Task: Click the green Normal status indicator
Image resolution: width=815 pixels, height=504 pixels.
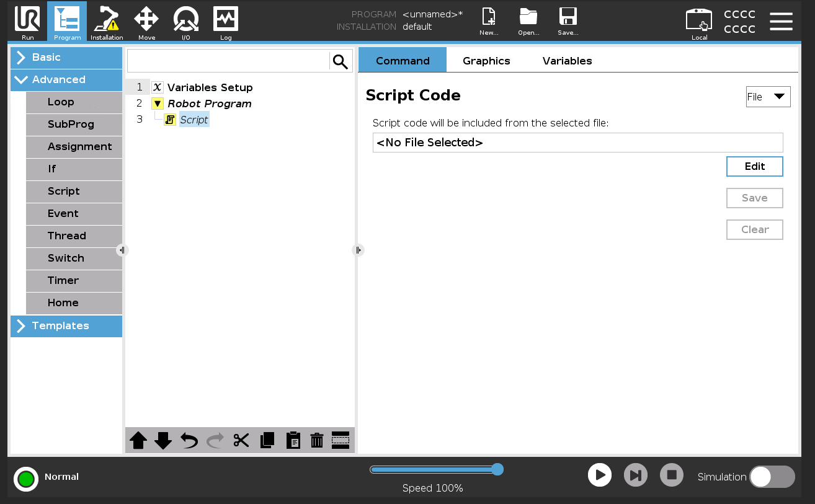Action: [26, 479]
